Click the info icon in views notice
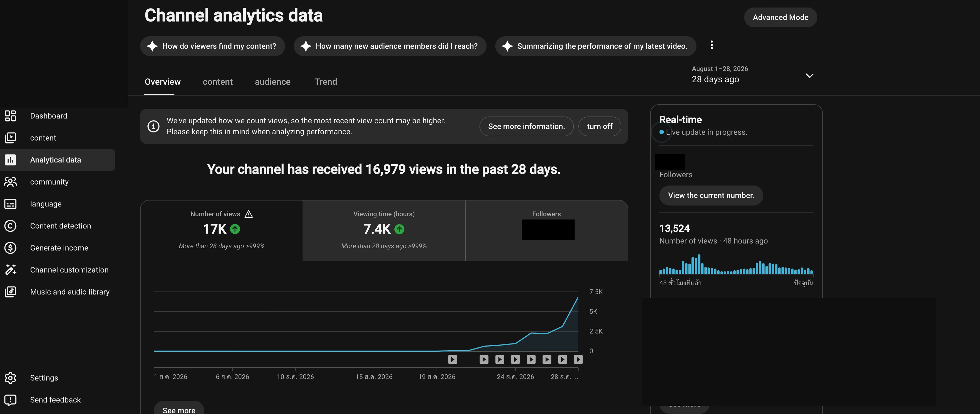This screenshot has width=980, height=414. (153, 126)
